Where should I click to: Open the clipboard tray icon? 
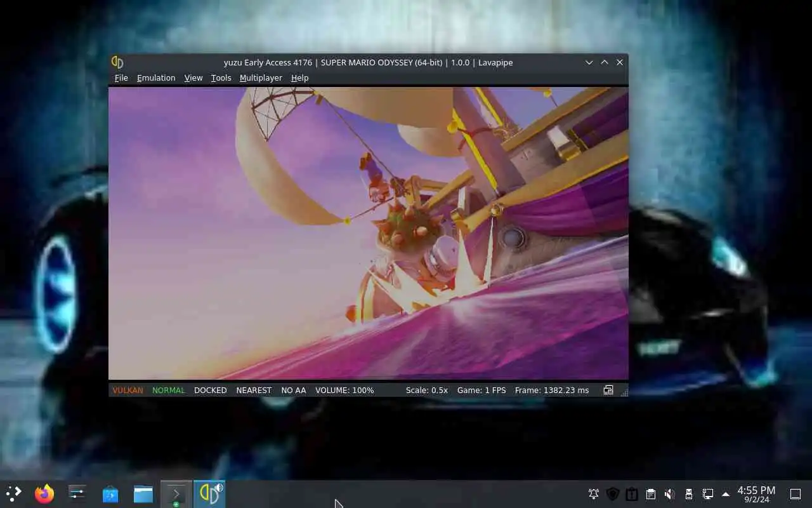650,494
